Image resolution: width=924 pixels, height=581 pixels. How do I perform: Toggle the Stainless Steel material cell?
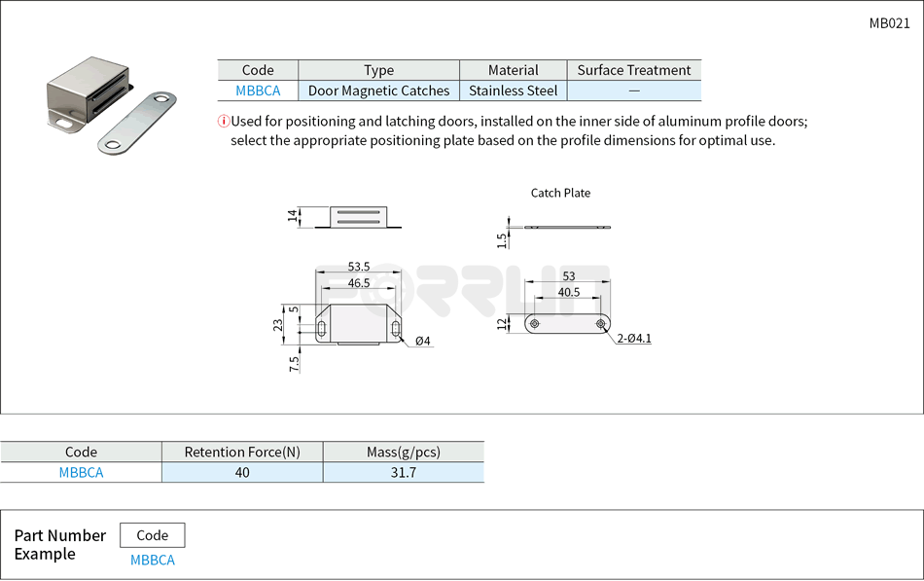(514, 90)
